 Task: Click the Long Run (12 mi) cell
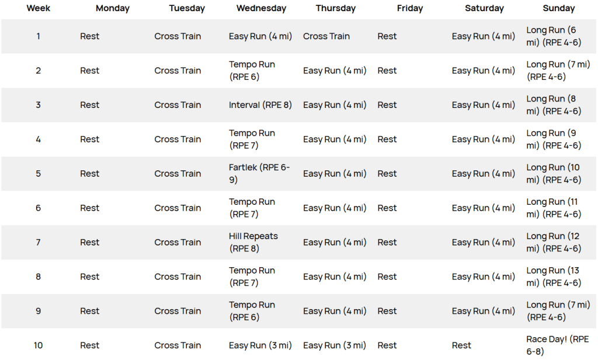(554, 242)
